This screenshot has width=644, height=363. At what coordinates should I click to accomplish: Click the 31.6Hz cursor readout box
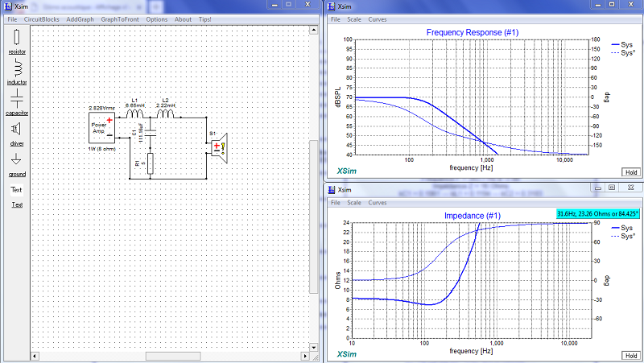[x=597, y=213]
